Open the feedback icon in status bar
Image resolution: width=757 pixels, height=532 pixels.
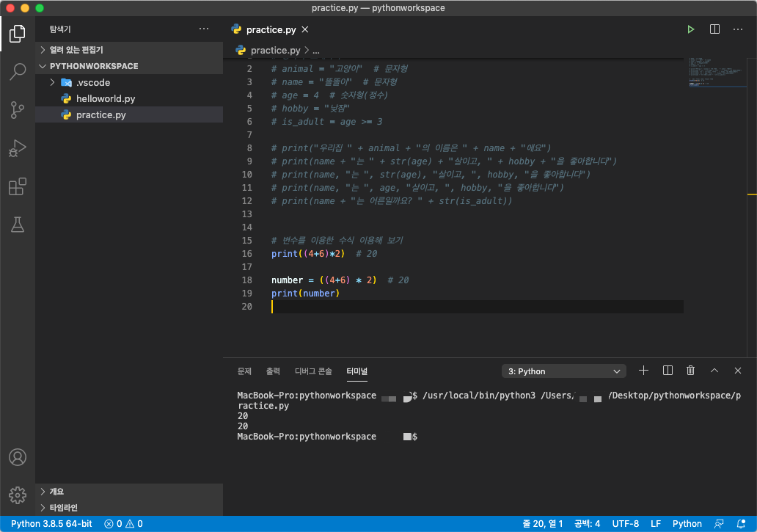coord(719,524)
